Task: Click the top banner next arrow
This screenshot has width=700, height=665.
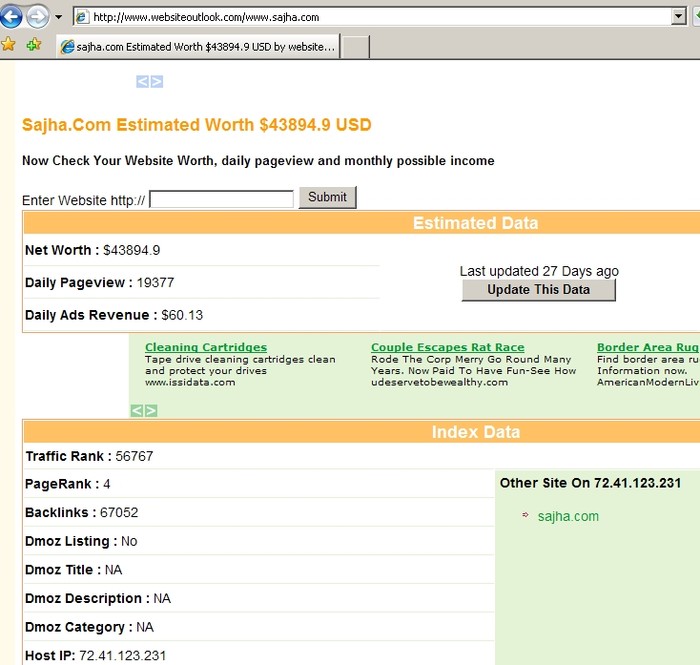Action: point(156,82)
